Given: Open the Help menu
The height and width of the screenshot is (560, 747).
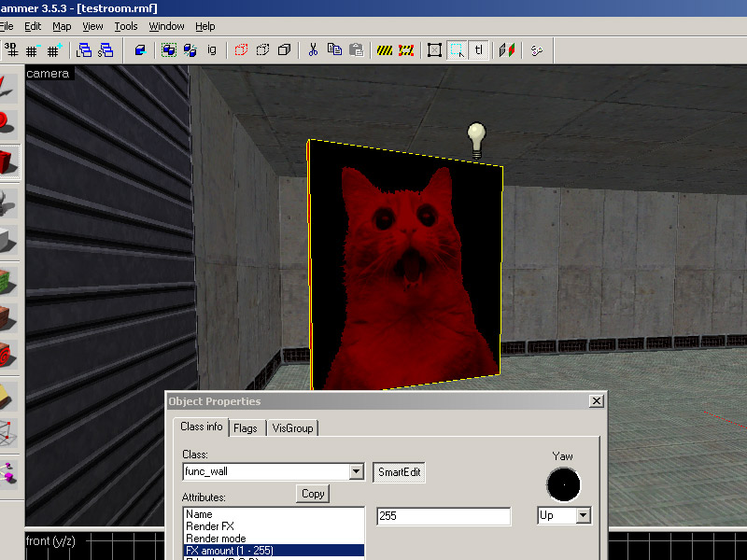Looking at the screenshot, I should [x=205, y=26].
